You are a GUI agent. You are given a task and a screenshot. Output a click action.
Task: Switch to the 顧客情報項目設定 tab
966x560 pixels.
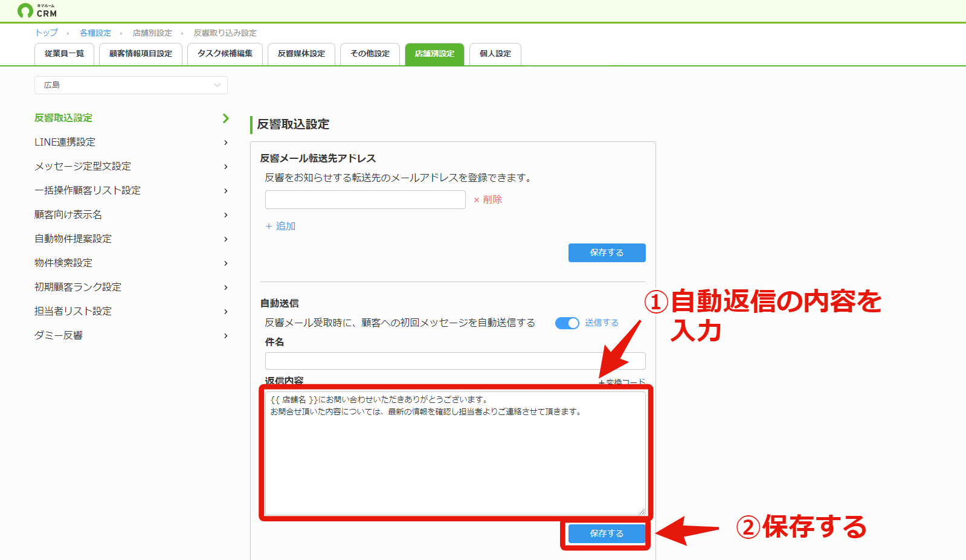141,54
